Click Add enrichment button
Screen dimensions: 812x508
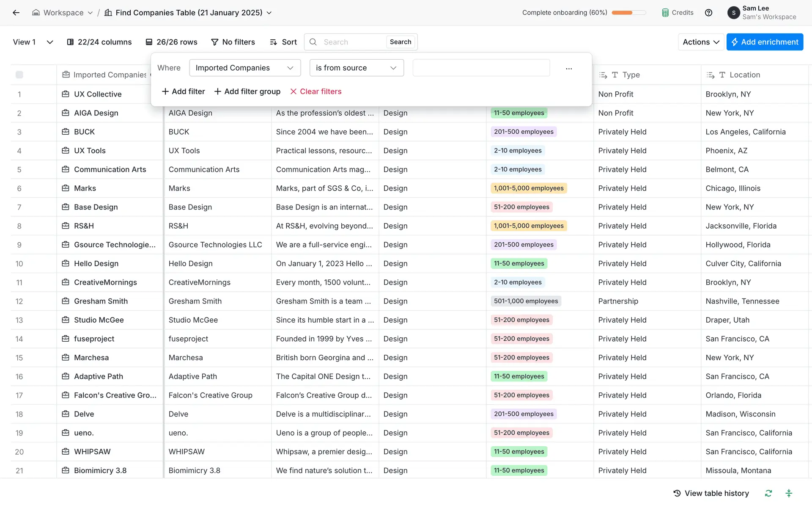click(764, 42)
